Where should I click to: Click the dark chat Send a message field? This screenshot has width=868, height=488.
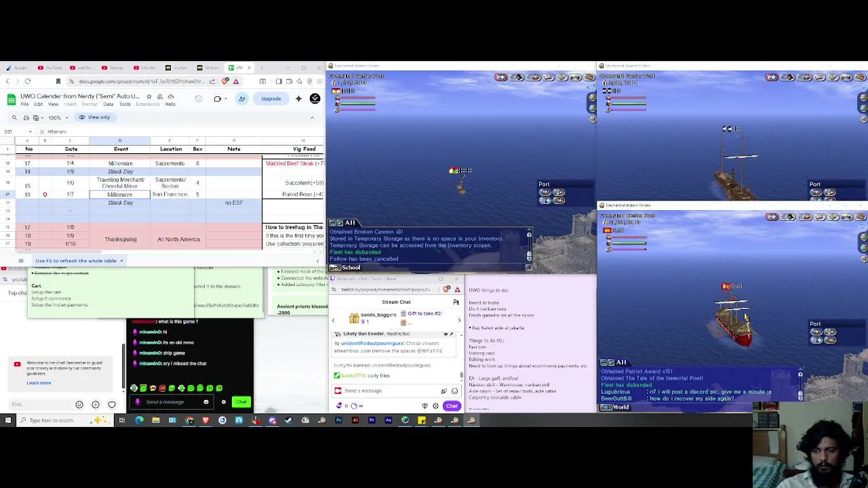[171, 402]
